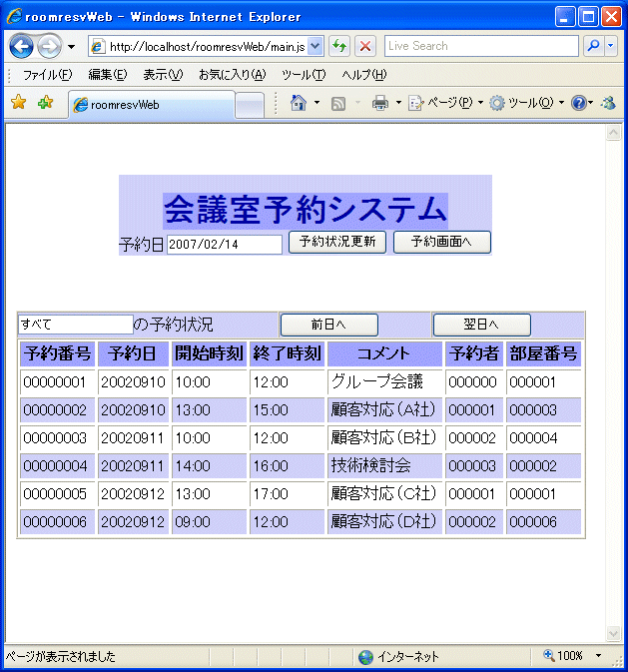
Task: Click the コメント column header
Action: (384, 354)
